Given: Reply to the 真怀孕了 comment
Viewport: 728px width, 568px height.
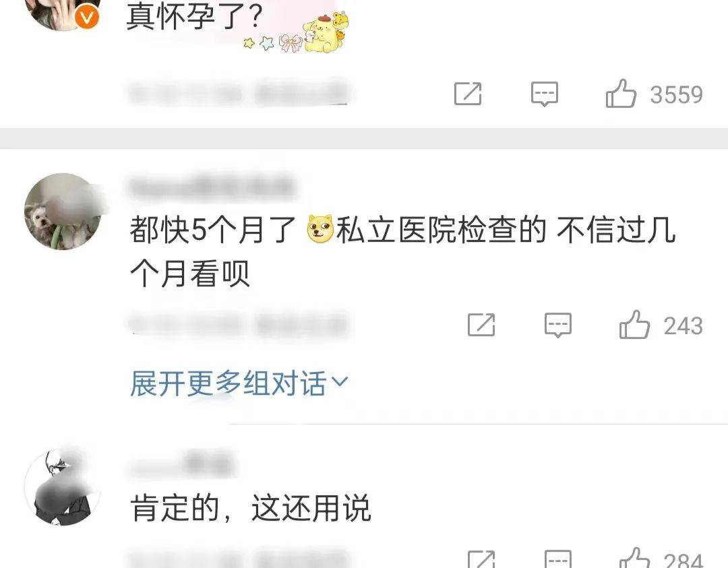Looking at the screenshot, I should (x=544, y=94).
